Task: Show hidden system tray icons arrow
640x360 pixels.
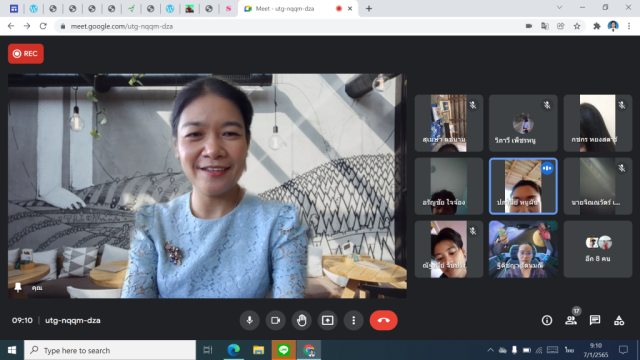Action: [491, 350]
